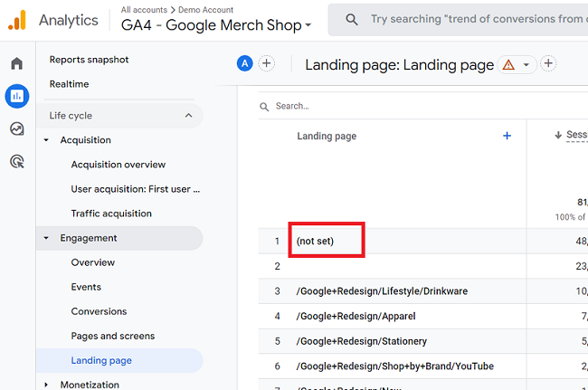Image resolution: width=588 pixels, height=390 pixels.
Task: Open Events report
Action: point(86,287)
